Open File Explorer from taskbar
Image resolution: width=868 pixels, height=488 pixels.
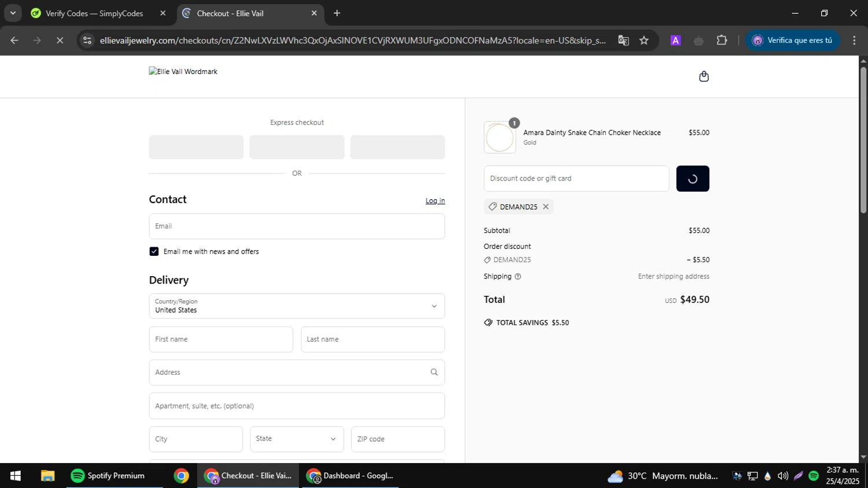47,476
